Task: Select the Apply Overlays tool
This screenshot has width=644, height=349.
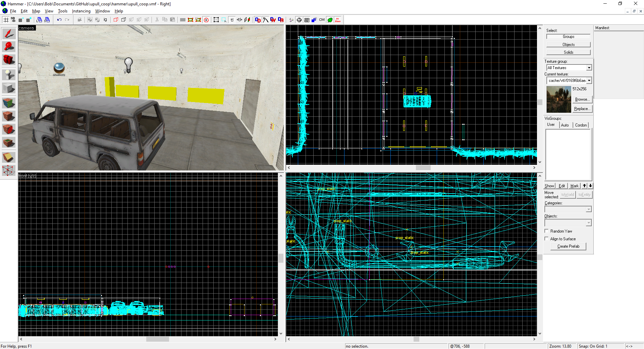Action: point(9,143)
